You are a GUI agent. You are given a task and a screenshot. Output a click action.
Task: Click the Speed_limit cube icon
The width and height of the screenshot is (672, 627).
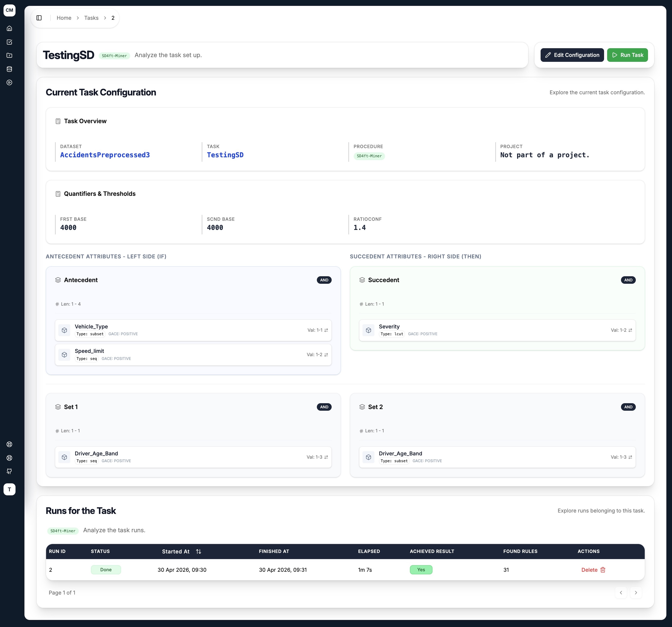coord(64,355)
